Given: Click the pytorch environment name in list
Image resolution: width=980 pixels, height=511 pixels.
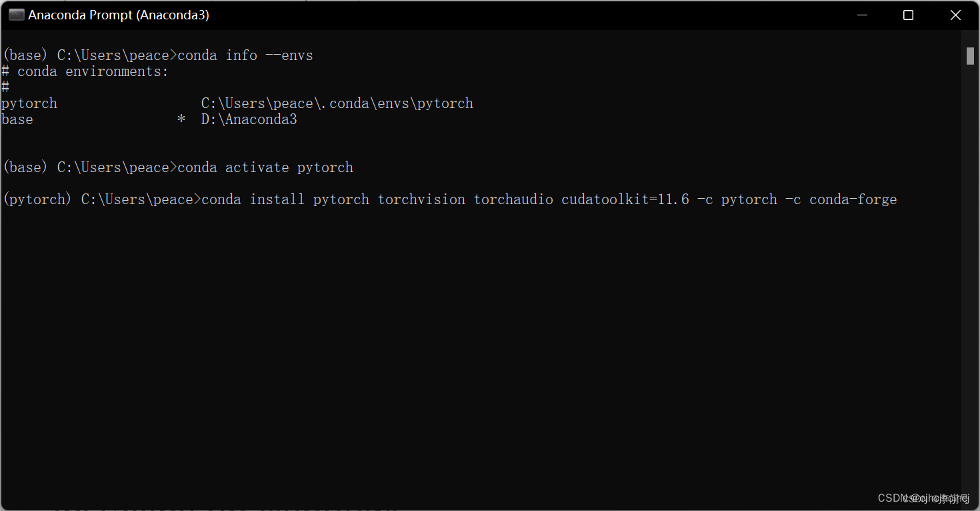Looking at the screenshot, I should (x=29, y=103).
